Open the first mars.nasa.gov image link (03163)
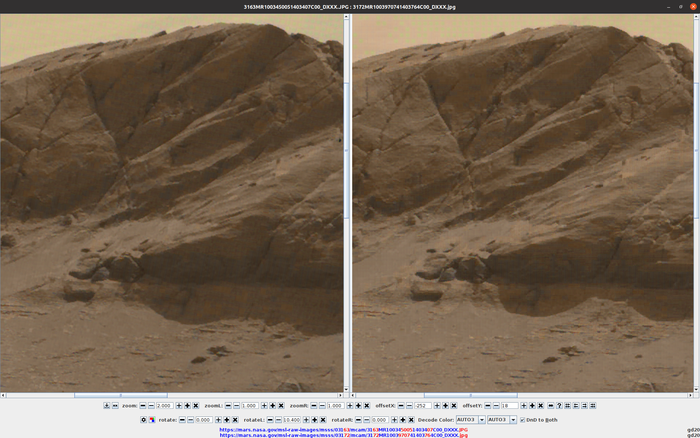 (x=343, y=430)
